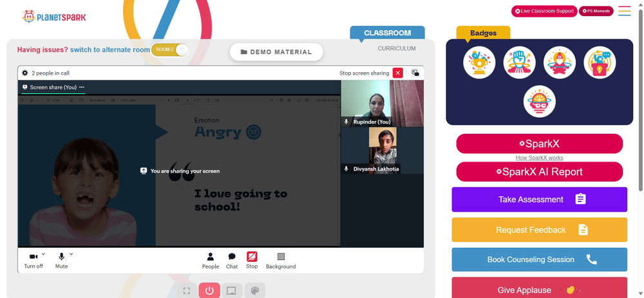Screen dimensions: 644x298
Task: Open the picture-in-picture pop-out icon
Action: pos(415,73)
